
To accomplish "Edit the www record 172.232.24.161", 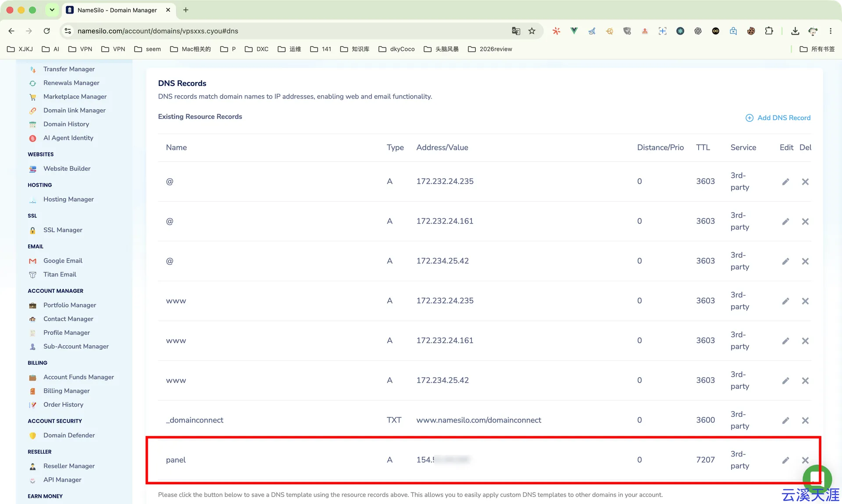I will 785,341.
